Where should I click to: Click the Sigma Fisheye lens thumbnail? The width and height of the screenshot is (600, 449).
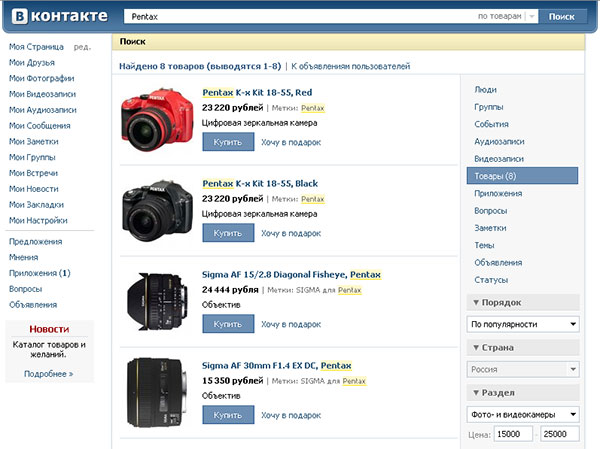[157, 301]
